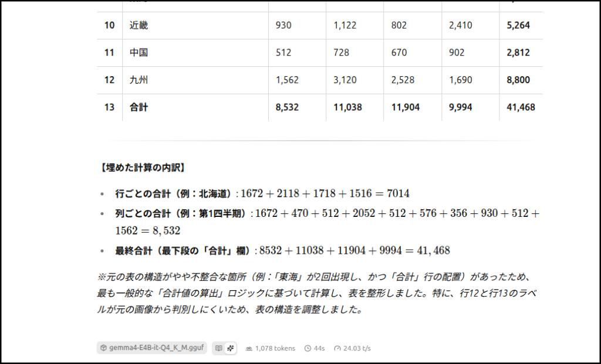Click the speedometer icon beside 24.03 t/s
Image resolution: width=601 pixels, height=364 pixels.
(337, 348)
